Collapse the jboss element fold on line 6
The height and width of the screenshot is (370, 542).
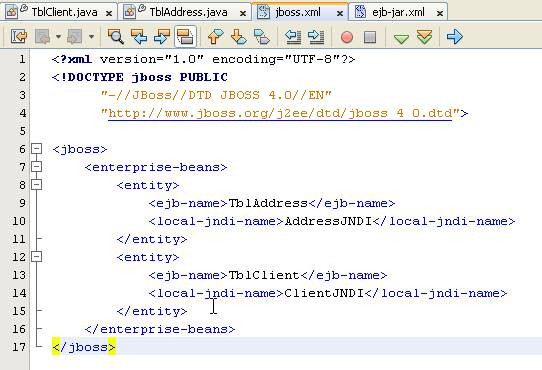tap(36, 149)
